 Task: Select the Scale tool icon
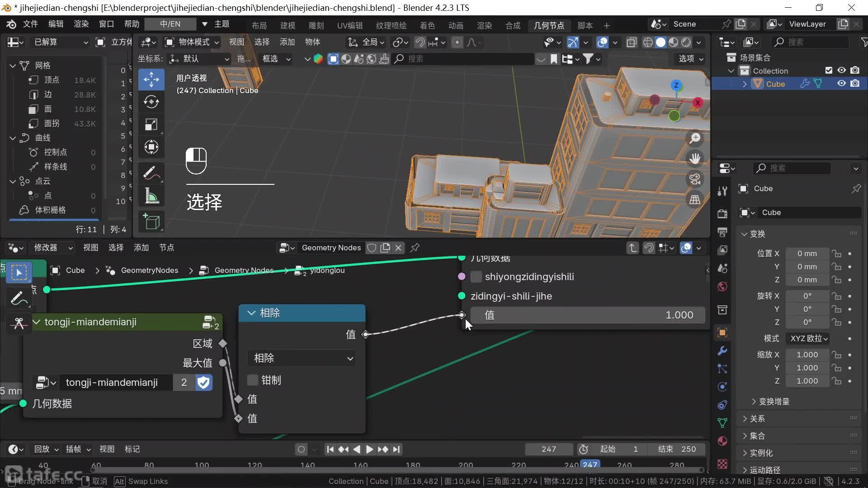coord(151,125)
